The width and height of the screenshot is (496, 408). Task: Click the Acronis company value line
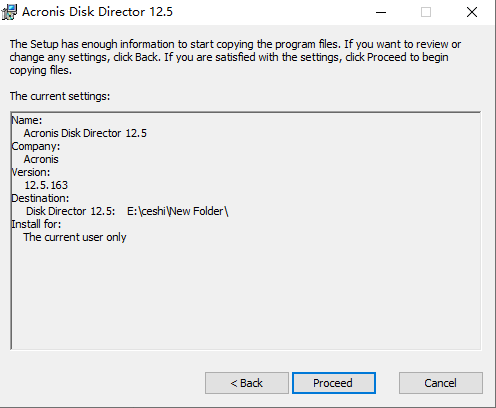click(41, 159)
